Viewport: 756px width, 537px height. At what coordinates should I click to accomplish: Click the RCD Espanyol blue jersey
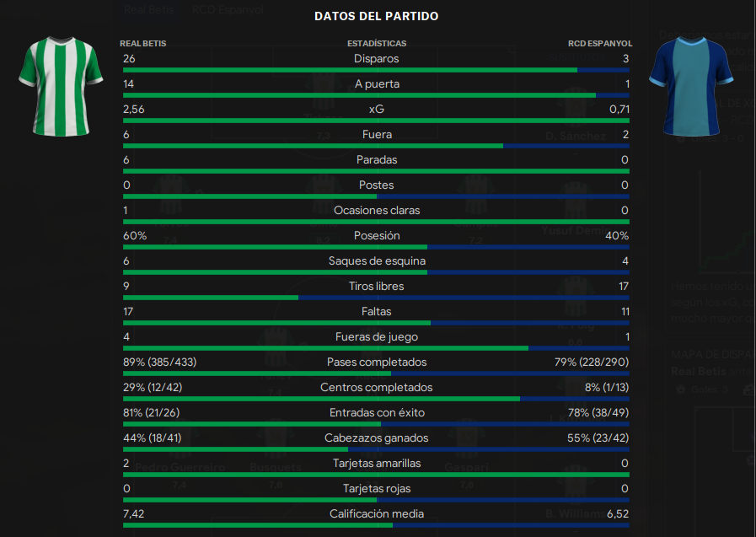(x=691, y=86)
